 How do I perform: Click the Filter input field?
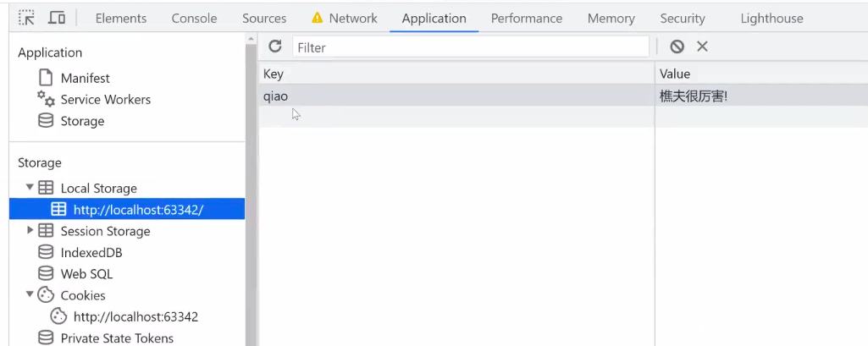tap(470, 47)
